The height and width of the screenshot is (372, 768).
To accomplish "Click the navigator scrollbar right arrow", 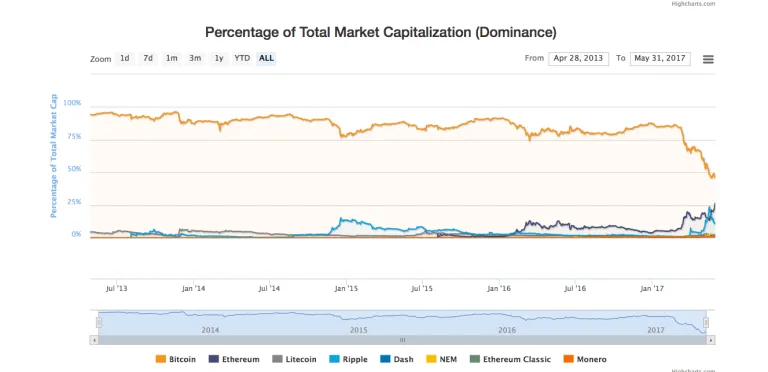I will pos(711,340).
